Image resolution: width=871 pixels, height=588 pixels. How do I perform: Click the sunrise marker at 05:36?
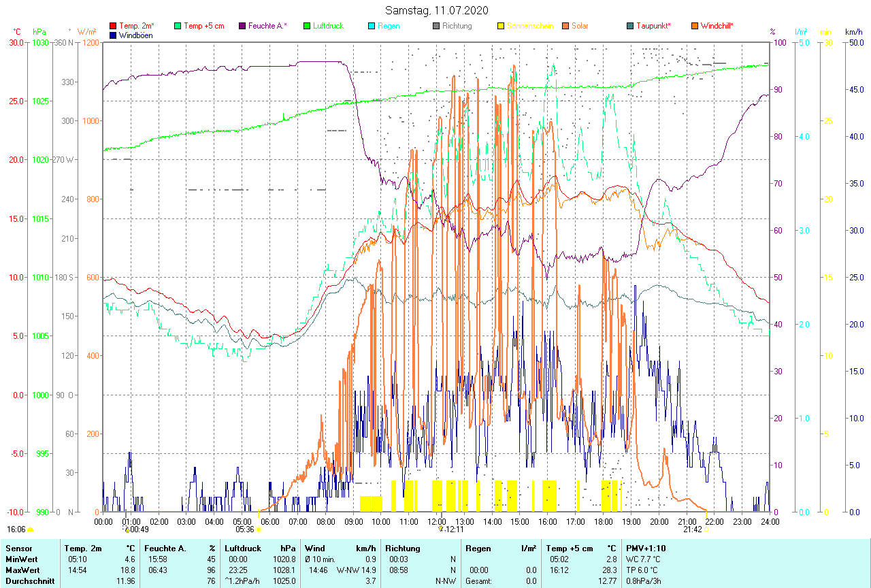point(259,529)
